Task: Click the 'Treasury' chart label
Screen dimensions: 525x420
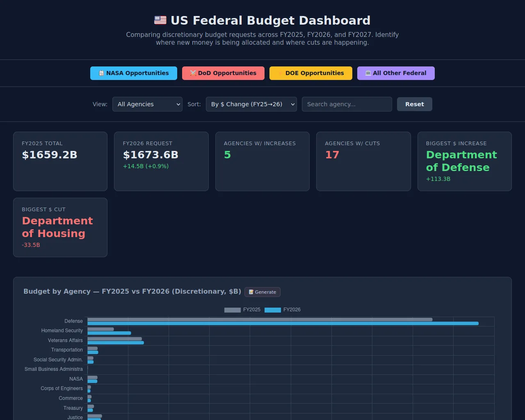Action: click(x=73, y=408)
